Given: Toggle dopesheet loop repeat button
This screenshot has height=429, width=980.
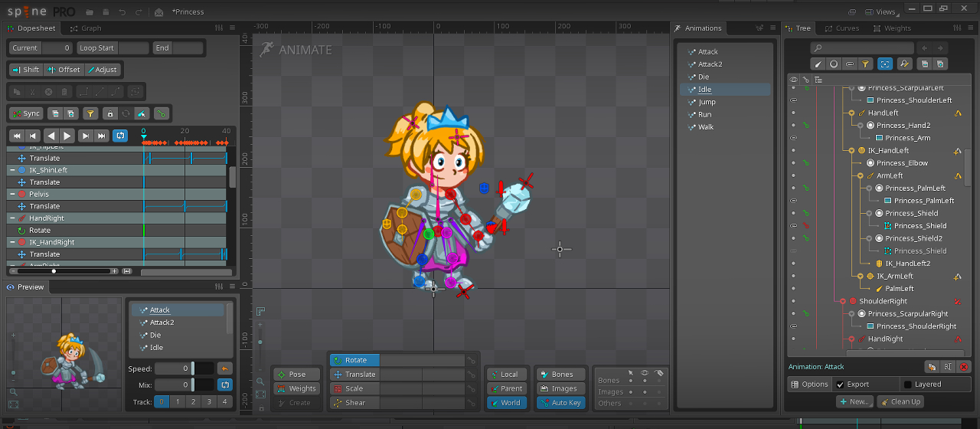Looking at the screenshot, I should (x=120, y=136).
